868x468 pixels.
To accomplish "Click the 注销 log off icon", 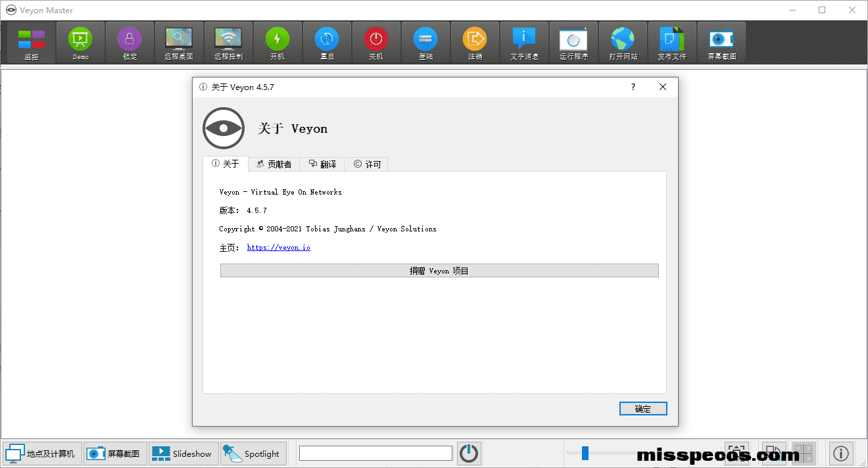I will click(x=475, y=43).
